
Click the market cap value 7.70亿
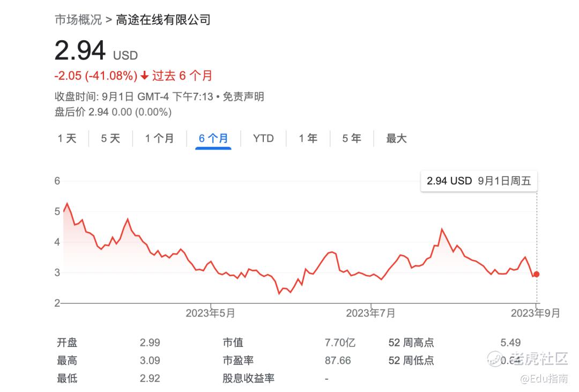(340, 343)
